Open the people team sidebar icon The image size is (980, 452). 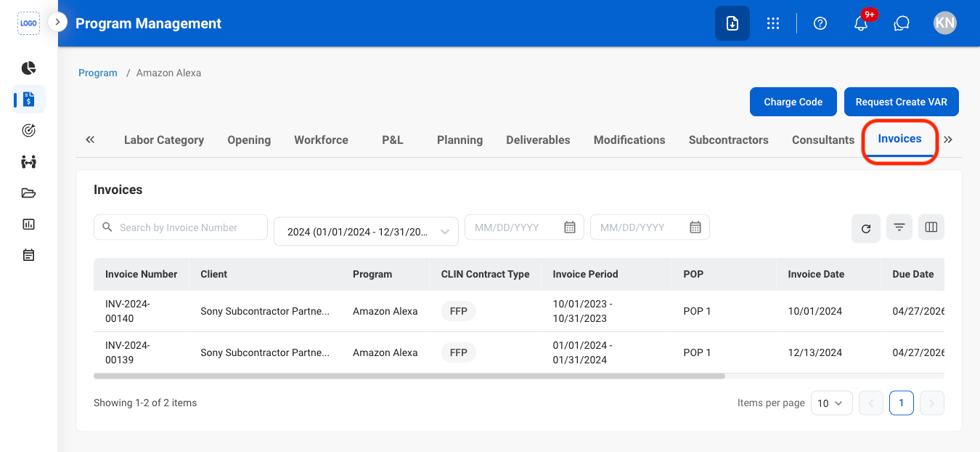28,162
